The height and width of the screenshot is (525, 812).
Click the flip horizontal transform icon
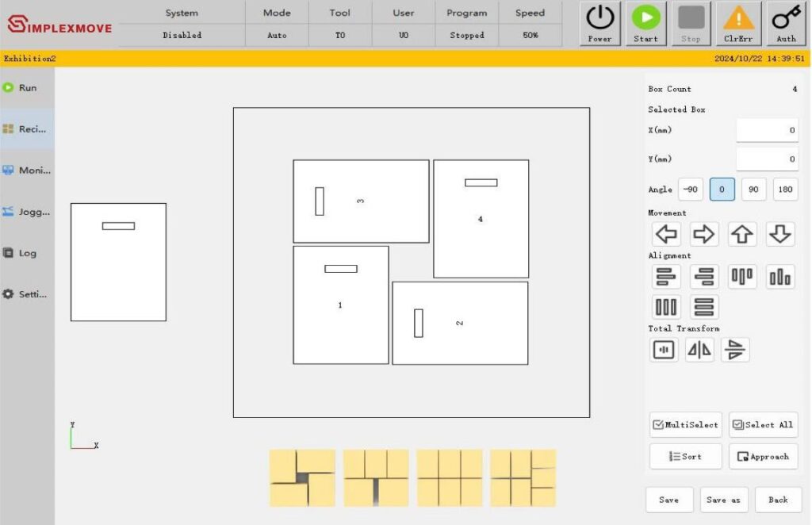point(699,350)
